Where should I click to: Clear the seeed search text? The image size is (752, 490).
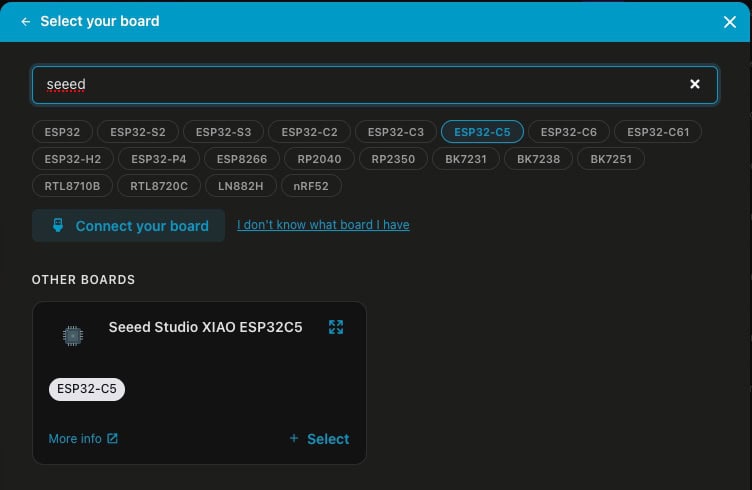pos(694,84)
